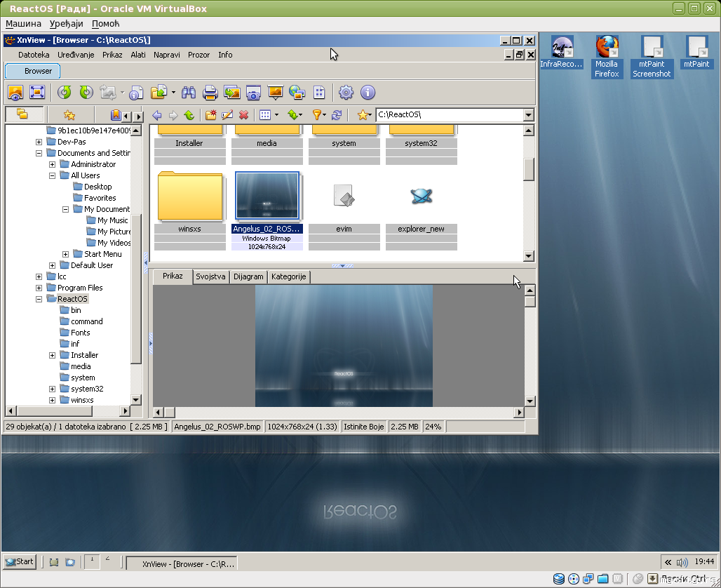
Task: Collapse the ReactOS folder tree node
Action: point(39,299)
